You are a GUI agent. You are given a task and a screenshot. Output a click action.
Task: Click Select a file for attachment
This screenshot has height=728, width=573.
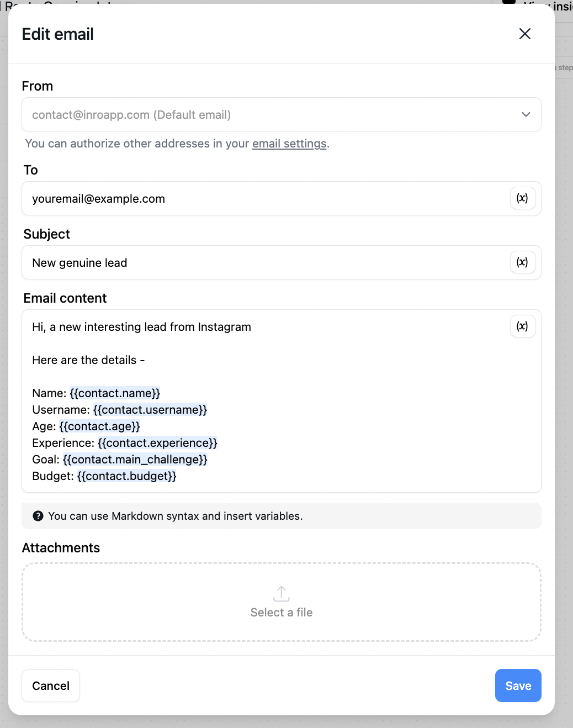click(x=281, y=612)
